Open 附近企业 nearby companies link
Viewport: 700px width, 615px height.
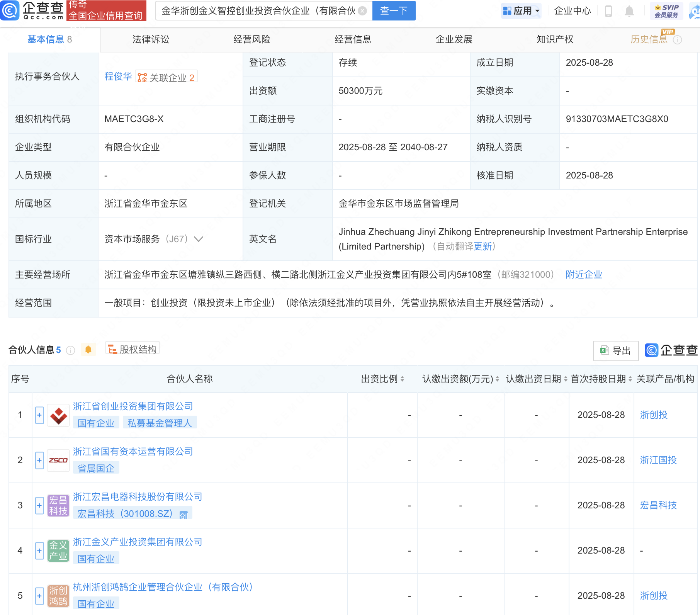[584, 275]
